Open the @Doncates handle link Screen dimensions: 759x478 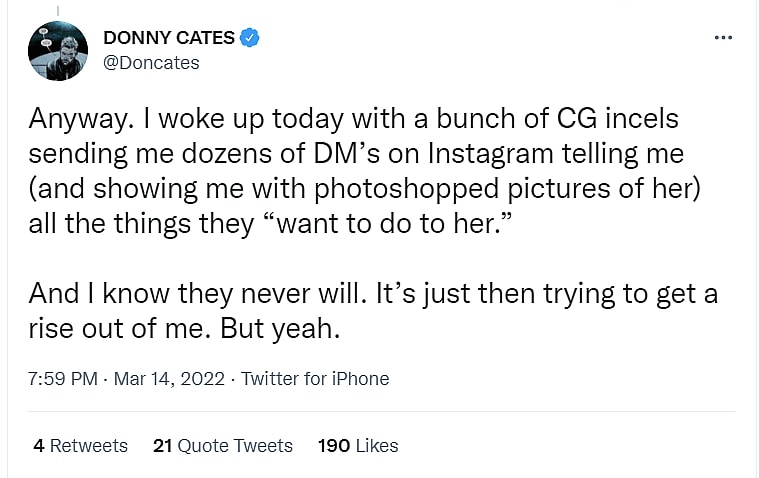point(151,62)
